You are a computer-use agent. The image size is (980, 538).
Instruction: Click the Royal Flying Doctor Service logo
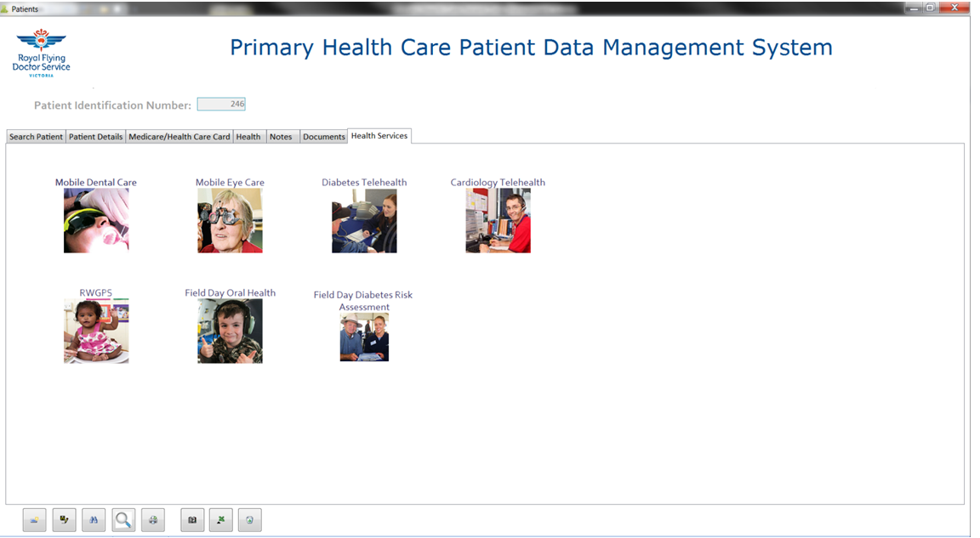(41, 53)
